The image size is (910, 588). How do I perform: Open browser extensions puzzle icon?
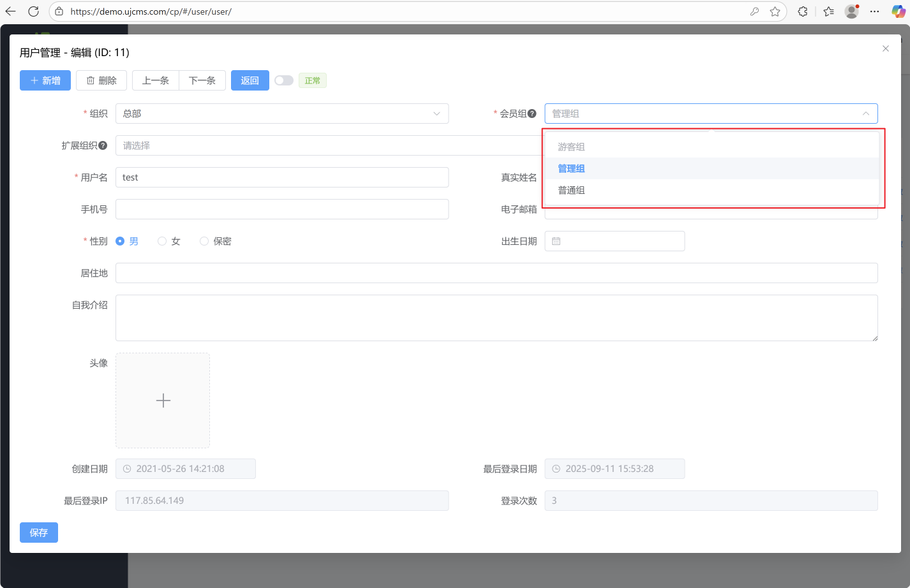[803, 11]
